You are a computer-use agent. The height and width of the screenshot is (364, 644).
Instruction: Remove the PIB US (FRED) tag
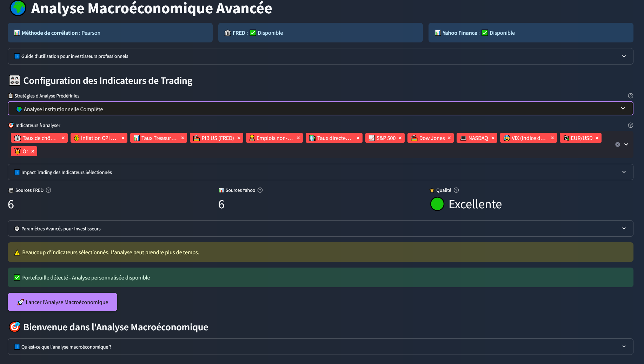239,138
